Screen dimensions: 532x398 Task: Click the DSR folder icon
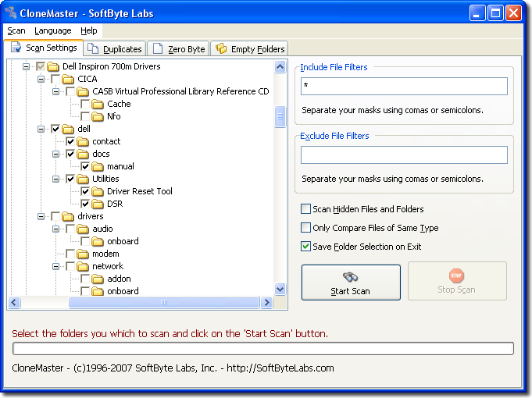click(98, 204)
